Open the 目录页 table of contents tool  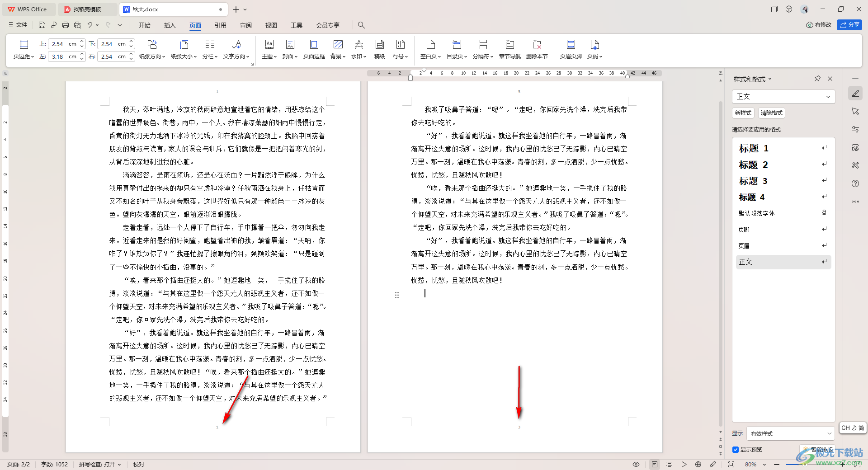point(457,49)
